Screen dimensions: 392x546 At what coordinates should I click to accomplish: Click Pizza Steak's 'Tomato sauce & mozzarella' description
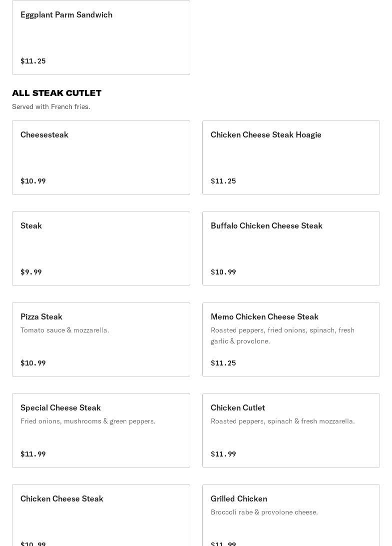[65, 330]
